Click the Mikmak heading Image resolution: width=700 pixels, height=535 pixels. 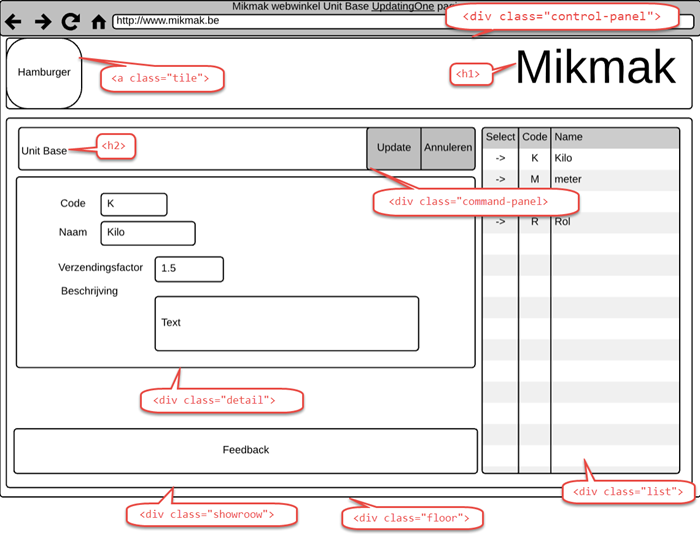point(596,68)
